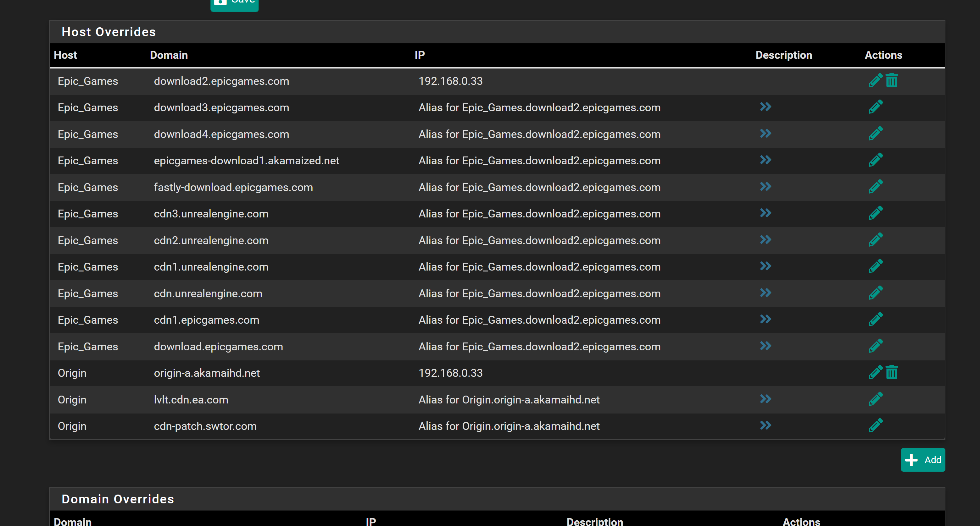Click the Actions column header in Host Overrides
This screenshot has height=526, width=980.
pyautogui.click(x=883, y=55)
